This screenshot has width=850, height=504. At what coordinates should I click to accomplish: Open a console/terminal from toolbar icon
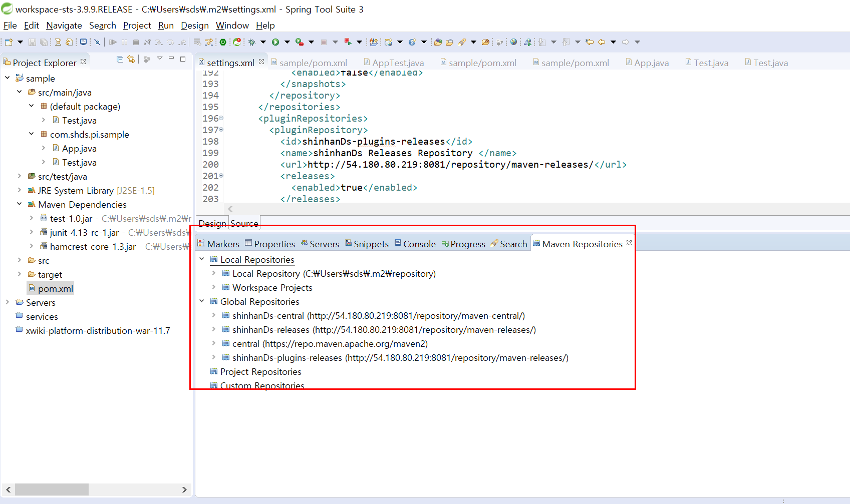[83, 42]
